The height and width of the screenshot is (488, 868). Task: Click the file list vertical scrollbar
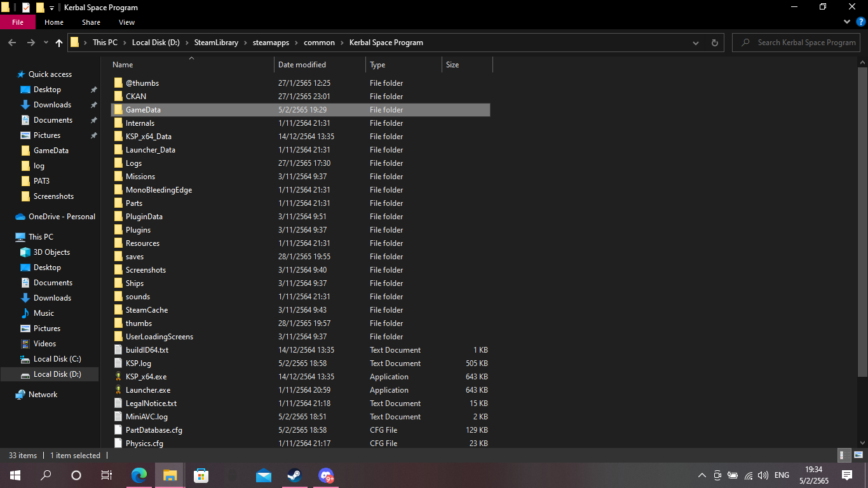[x=862, y=220]
